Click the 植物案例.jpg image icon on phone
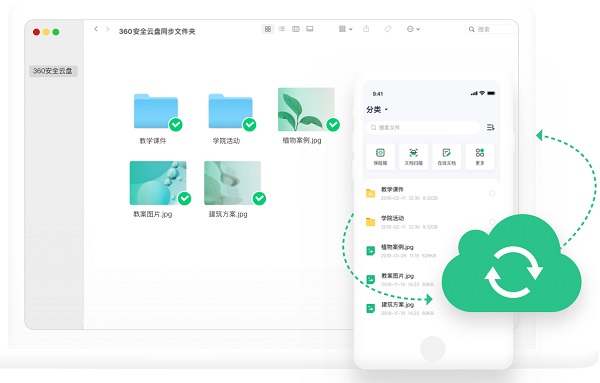600x383 pixels. [x=370, y=251]
